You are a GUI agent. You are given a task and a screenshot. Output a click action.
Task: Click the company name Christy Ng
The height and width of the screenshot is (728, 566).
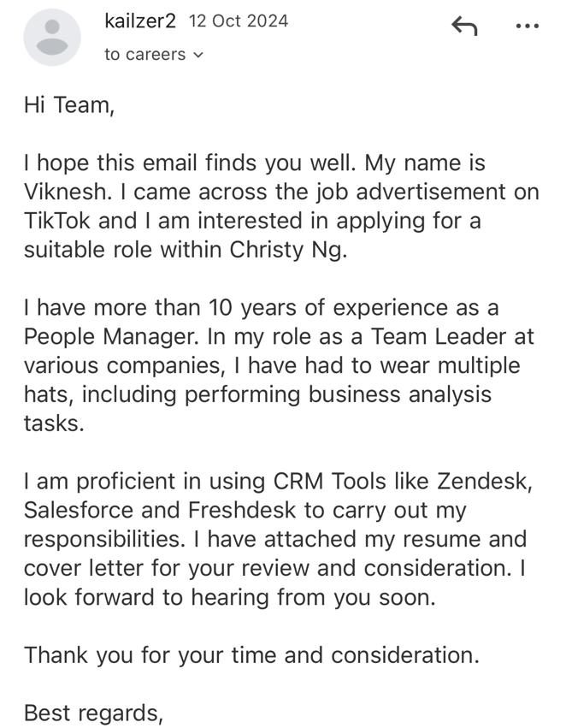coord(288,250)
